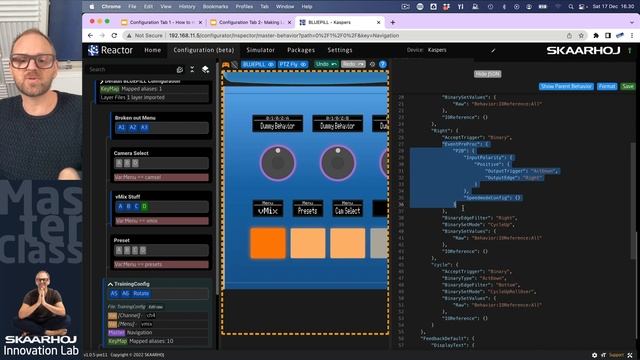Click the add layer stack icon
The height and width of the screenshot is (360, 640).
point(205,70)
